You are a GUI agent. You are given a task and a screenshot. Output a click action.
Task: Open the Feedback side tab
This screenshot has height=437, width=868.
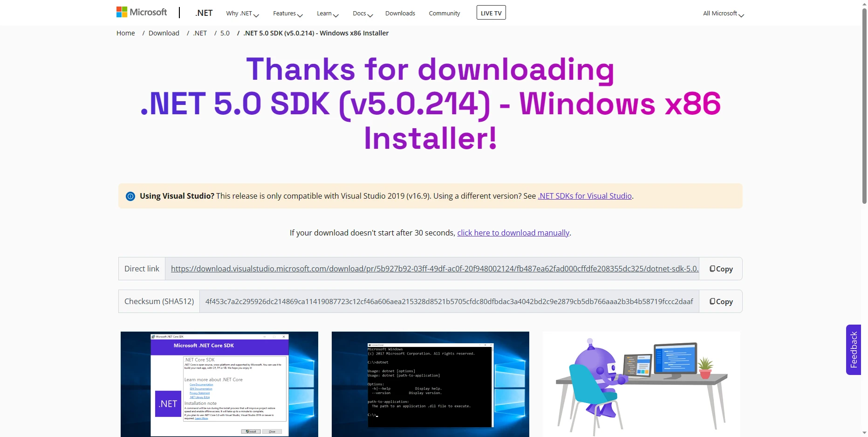[x=854, y=350]
